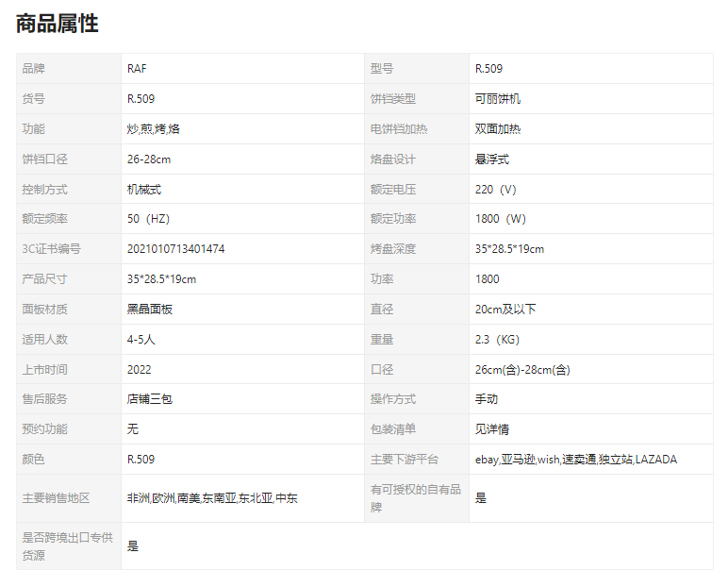
Task: Select the RAF brand value
Action: coord(137,69)
